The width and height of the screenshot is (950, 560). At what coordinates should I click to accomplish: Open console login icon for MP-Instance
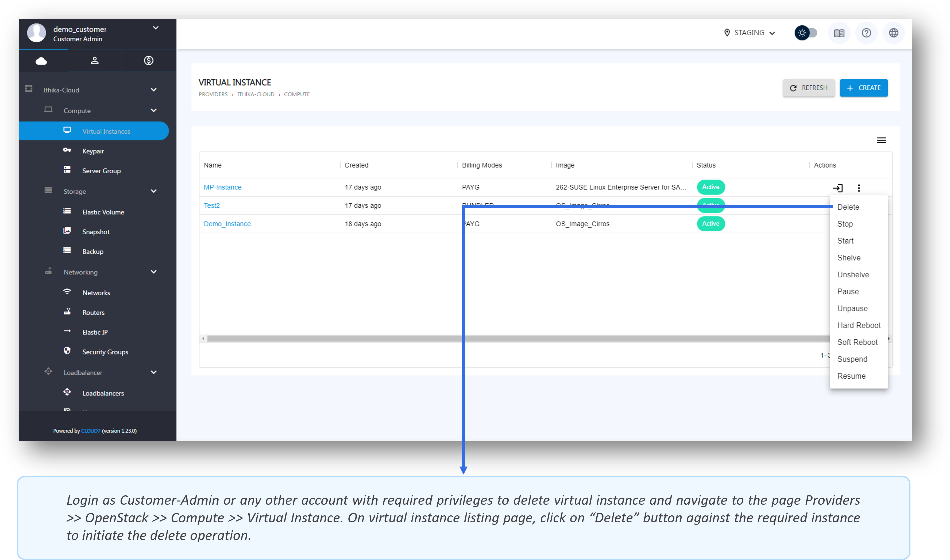pos(837,188)
